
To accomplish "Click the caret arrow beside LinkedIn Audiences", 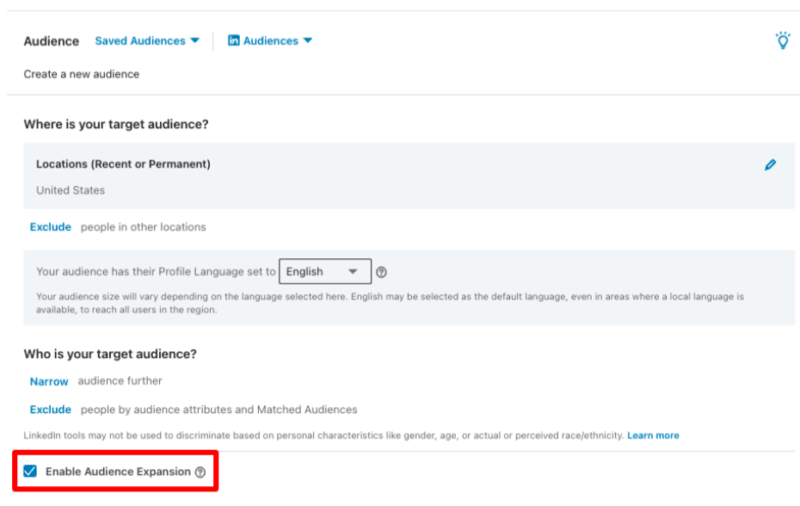I will (308, 41).
